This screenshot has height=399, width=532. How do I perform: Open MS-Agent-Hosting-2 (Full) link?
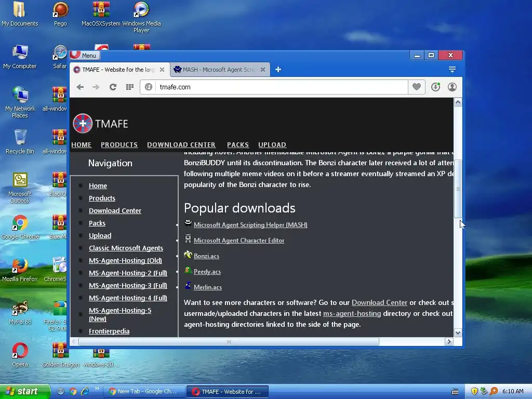[x=128, y=273]
